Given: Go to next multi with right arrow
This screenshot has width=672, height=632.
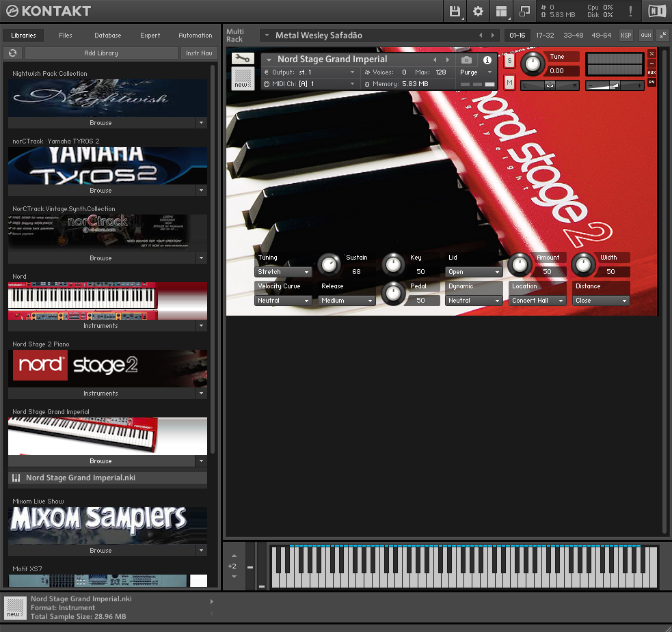Looking at the screenshot, I should [493, 35].
